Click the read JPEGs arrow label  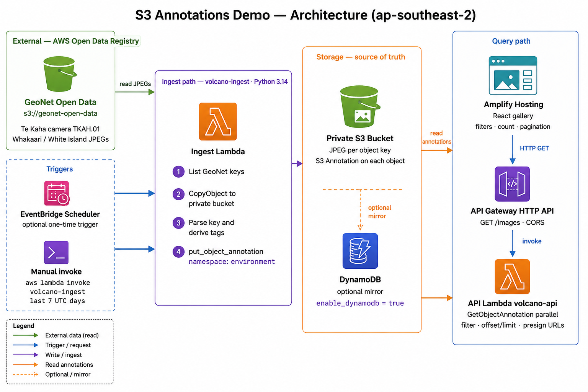pos(135,84)
